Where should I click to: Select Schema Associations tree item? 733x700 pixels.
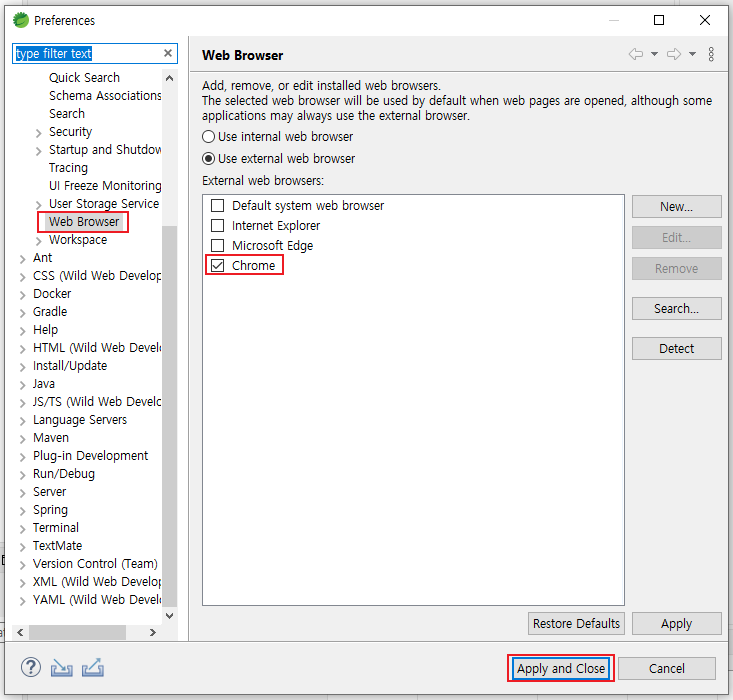click(105, 96)
